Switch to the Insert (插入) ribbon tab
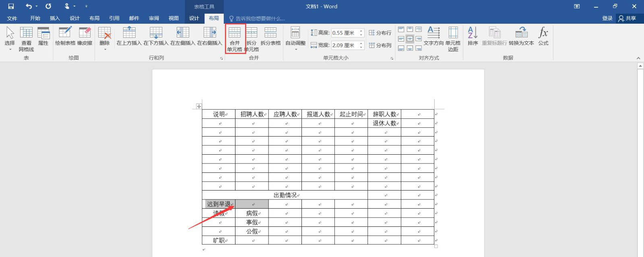Screen dimensions: 644x257 pyautogui.click(x=55, y=18)
